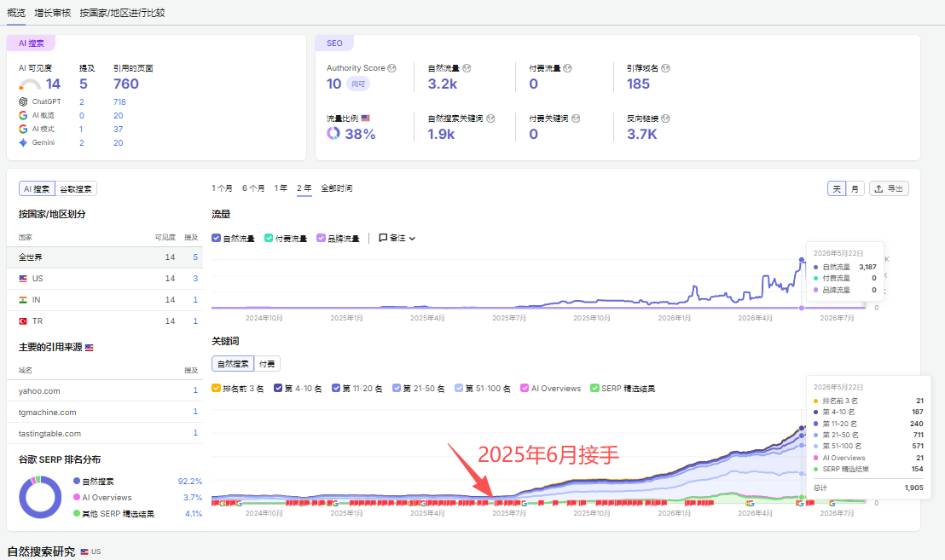Click the 流量比例 donut ring icon
Image resolution: width=945 pixels, height=560 pixels.
333,133
